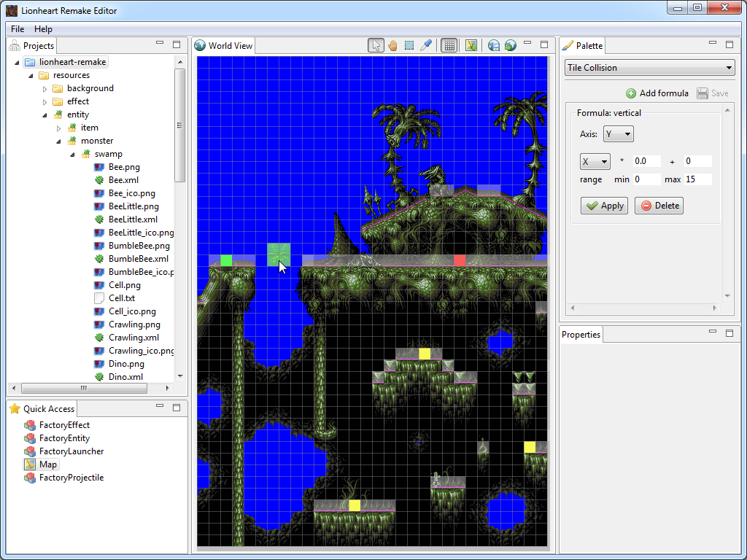747x560 pixels.
Task: Open the Help menu
Action: [x=43, y=29]
